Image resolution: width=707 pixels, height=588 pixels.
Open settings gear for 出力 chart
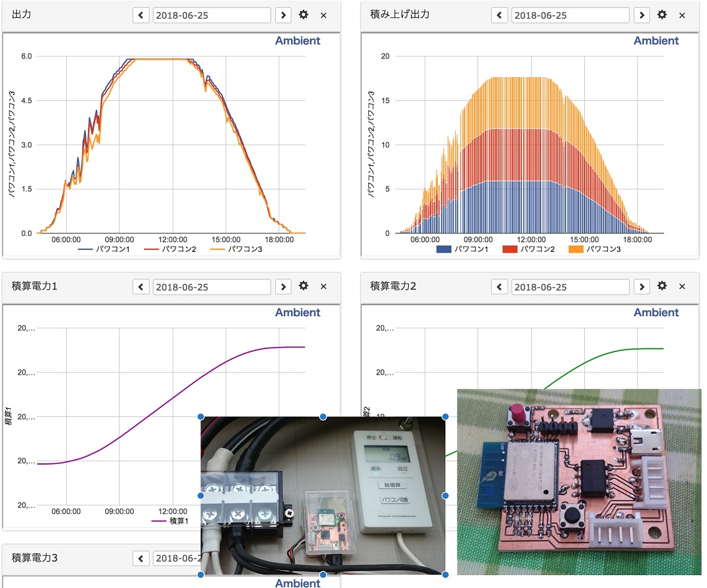(x=303, y=15)
